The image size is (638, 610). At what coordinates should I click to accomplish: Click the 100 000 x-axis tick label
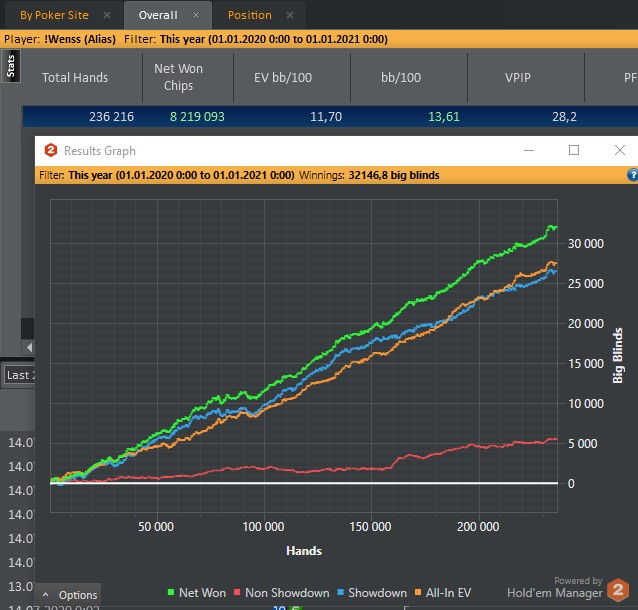pyautogui.click(x=263, y=527)
